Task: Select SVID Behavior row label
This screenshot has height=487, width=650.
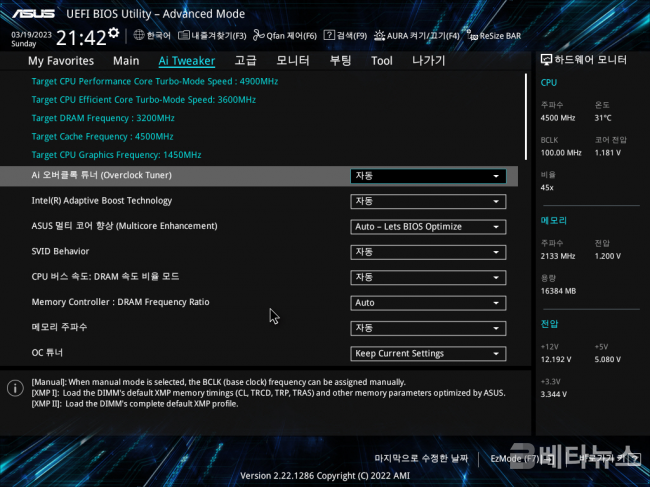Action: tap(60, 251)
